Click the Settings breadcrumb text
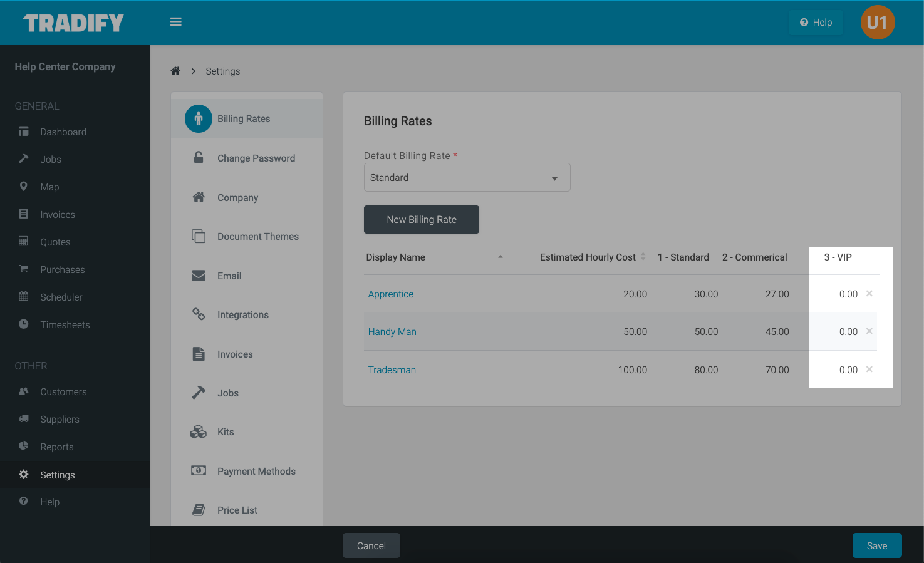Image resolution: width=924 pixels, height=563 pixels. [223, 71]
